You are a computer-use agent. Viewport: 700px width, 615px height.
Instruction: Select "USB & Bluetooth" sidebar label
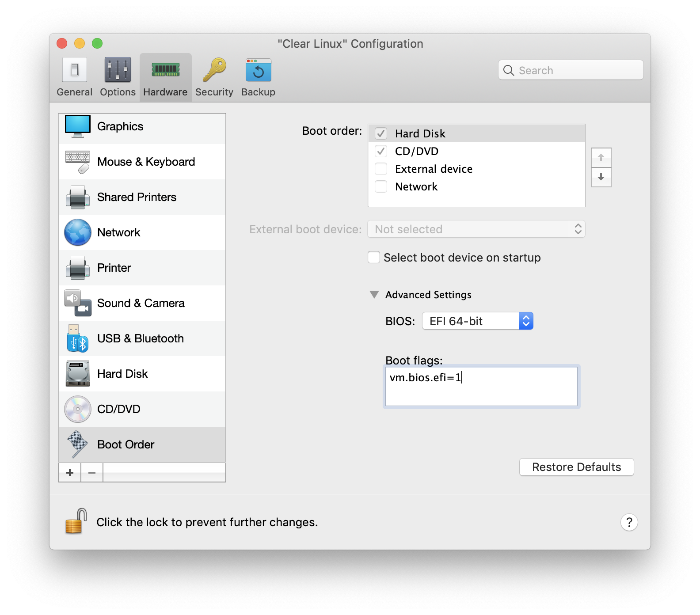pos(141,338)
